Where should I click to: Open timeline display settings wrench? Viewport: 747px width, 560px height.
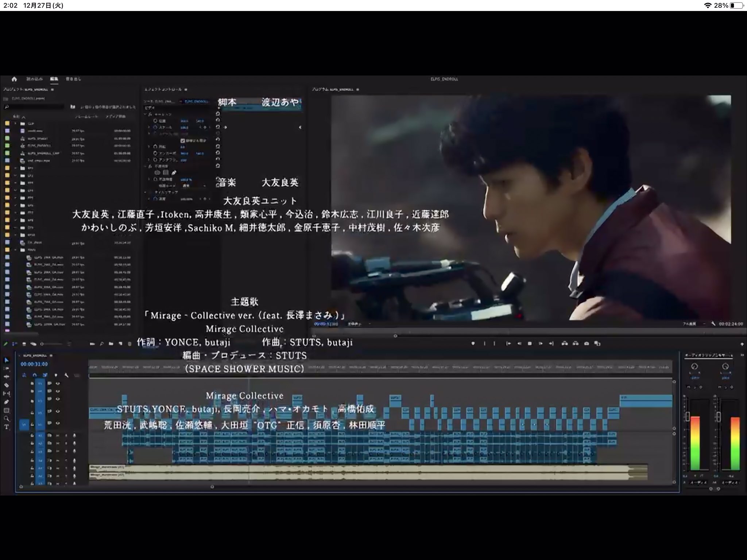[x=66, y=375]
